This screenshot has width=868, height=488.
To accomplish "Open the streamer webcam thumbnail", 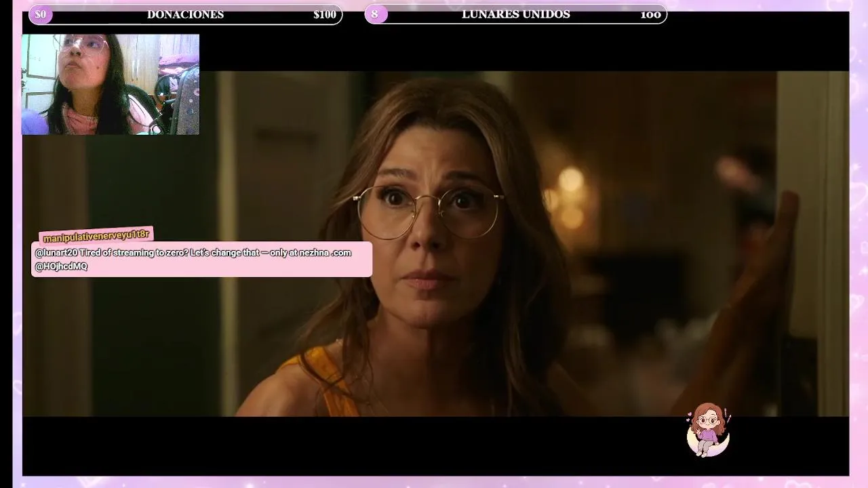I will coord(111,85).
